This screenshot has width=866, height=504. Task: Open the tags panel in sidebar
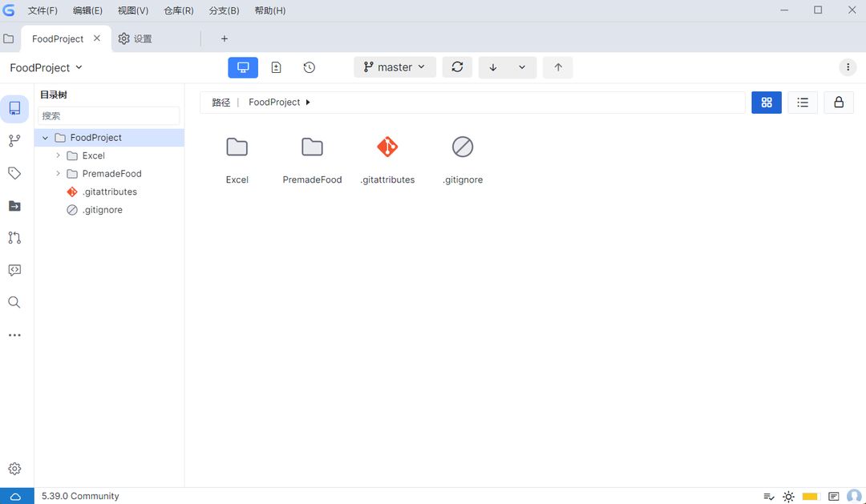[14, 173]
